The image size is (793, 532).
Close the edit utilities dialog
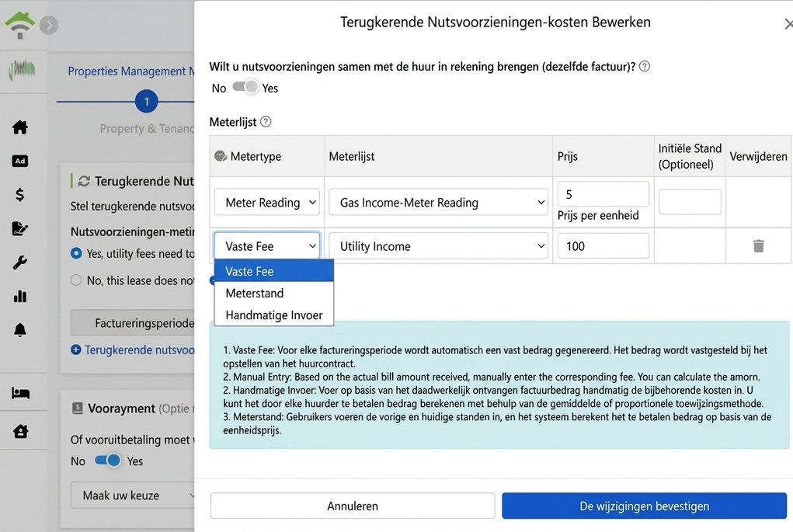pos(788,24)
